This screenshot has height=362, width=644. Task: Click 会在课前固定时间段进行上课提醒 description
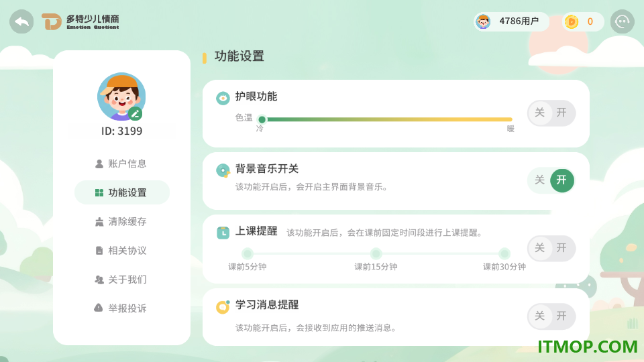[415, 233]
